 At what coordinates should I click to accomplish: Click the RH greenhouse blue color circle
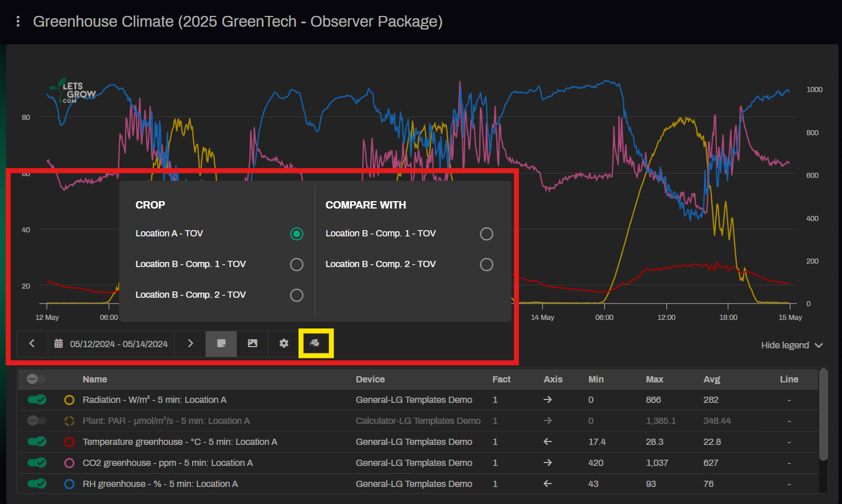pyautogui.click(x=69, y=484)
